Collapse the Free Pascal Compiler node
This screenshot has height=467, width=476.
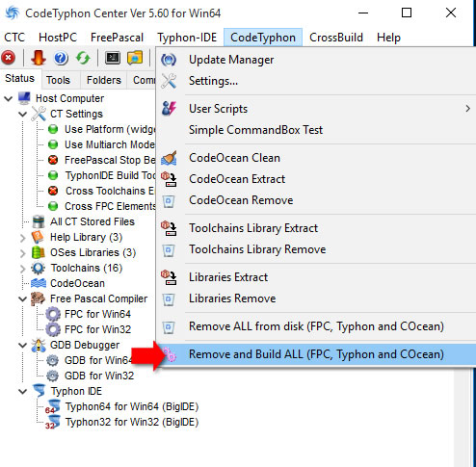click(x=22, y=299)
